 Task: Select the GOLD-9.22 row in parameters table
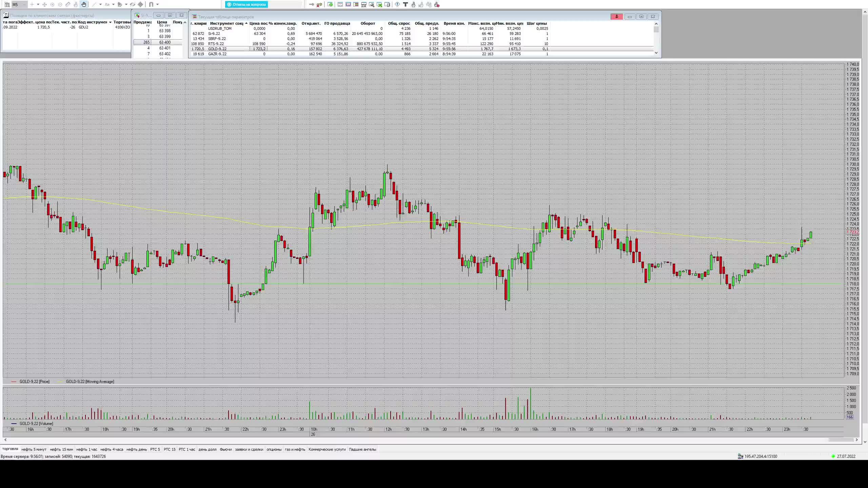[x=421, y=49]
